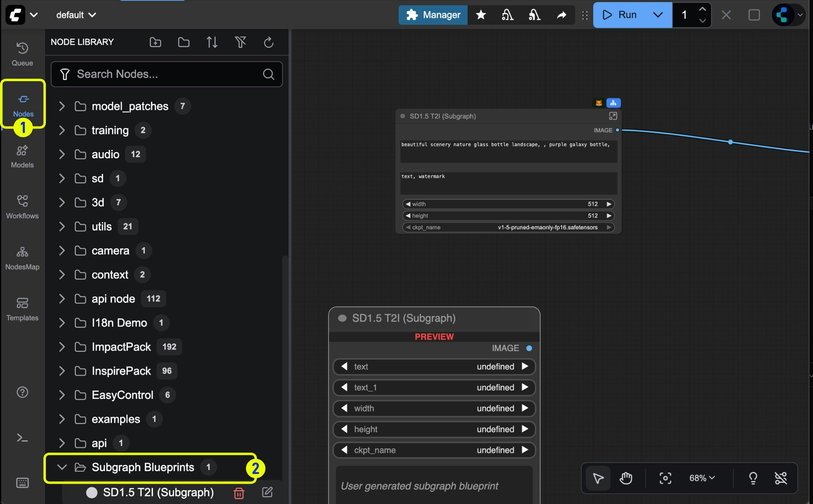This screenshot has width=813, height=504.
Task: Open the Templates sidebar panel
Action: click(x=22, y=308)
